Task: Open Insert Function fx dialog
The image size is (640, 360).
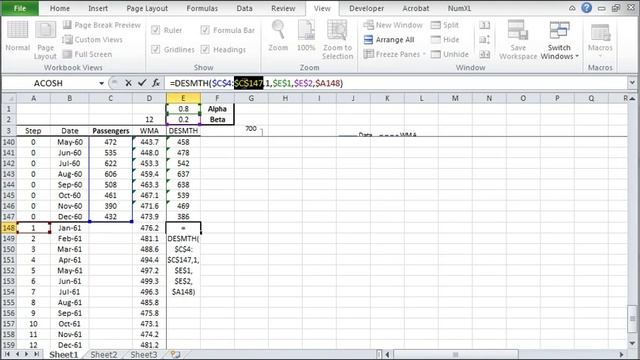Action: 156,83
